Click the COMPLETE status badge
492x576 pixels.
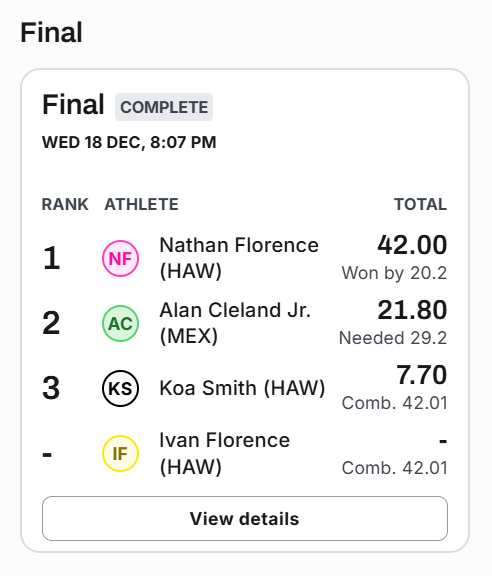coord(164,107)
